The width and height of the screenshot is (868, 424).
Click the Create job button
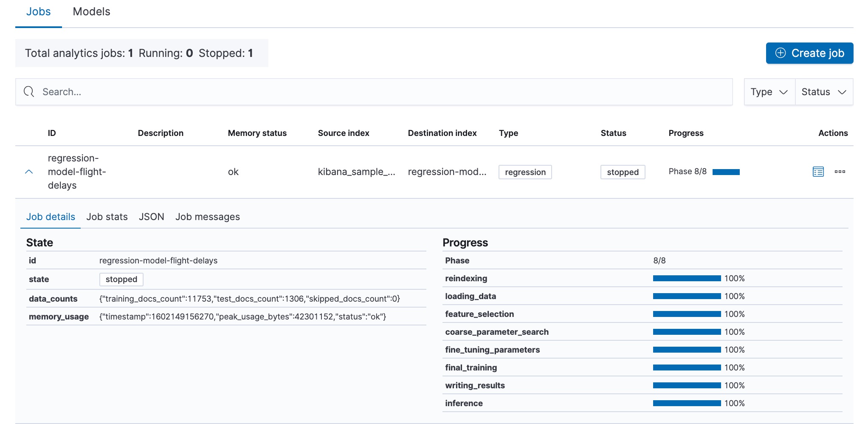click(809, 53)
